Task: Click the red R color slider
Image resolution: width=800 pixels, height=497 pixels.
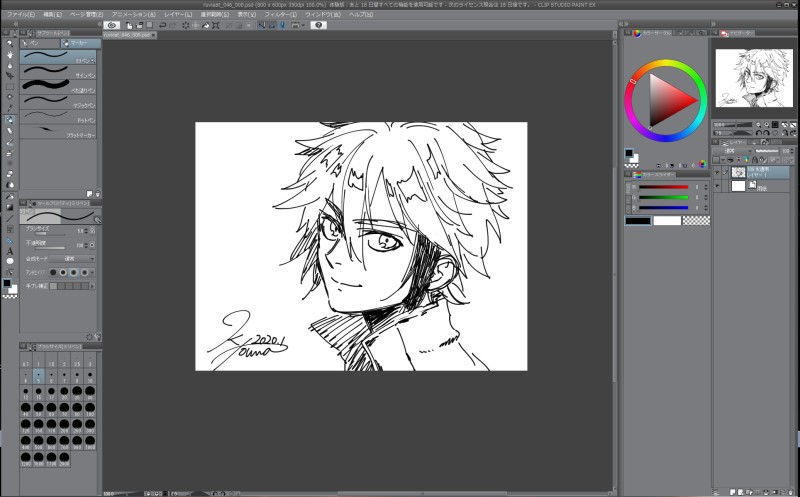Action: tap(663, 187)
